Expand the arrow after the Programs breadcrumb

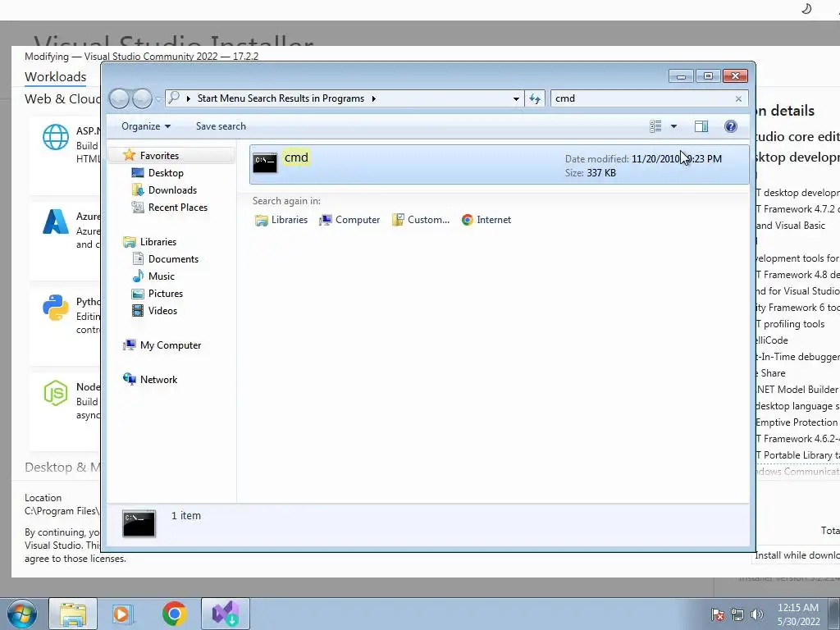[373, 98]
